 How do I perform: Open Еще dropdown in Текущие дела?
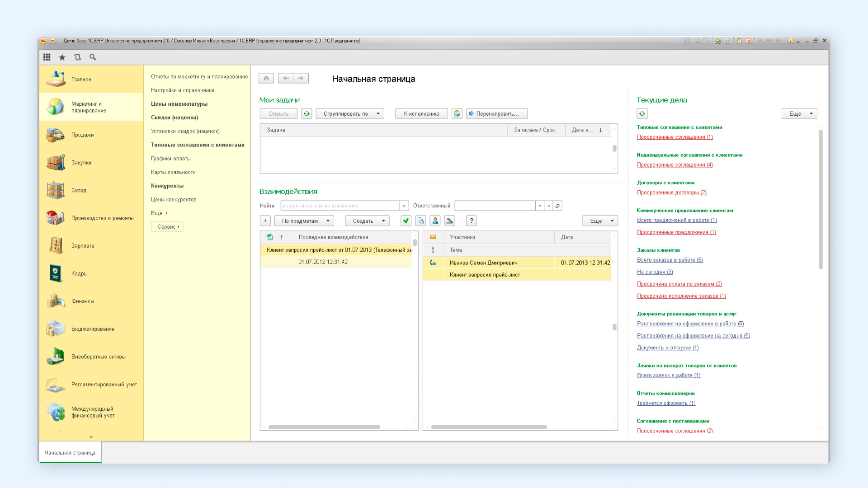click(x=799, y=114)
